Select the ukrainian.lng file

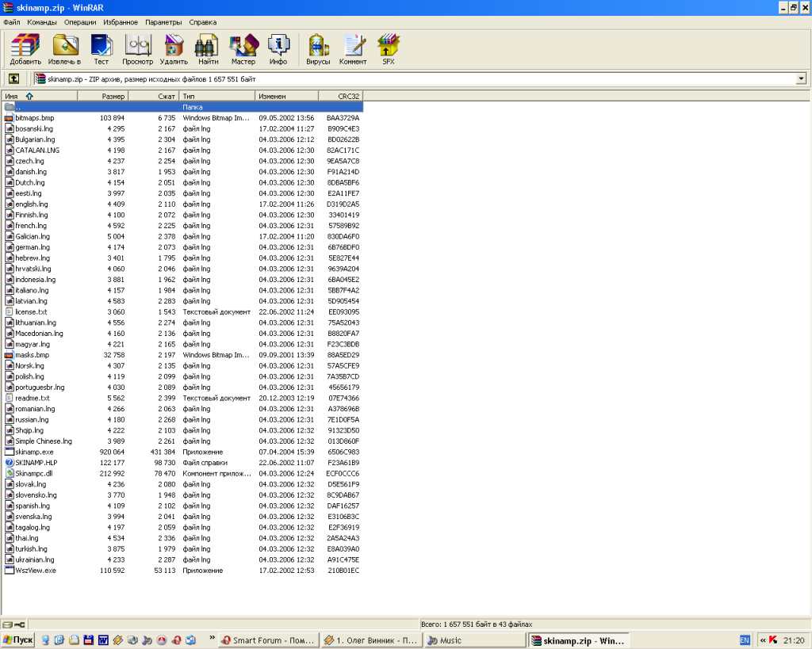(x=182, y=559)
